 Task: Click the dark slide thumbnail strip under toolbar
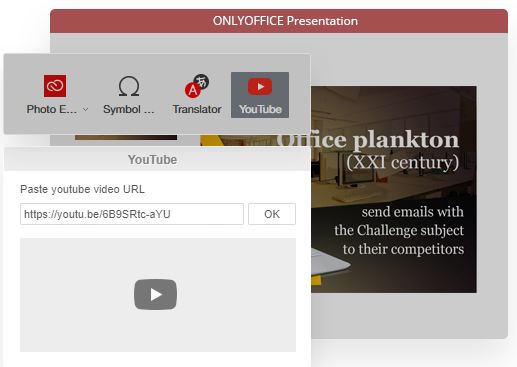tap(126, 137)
